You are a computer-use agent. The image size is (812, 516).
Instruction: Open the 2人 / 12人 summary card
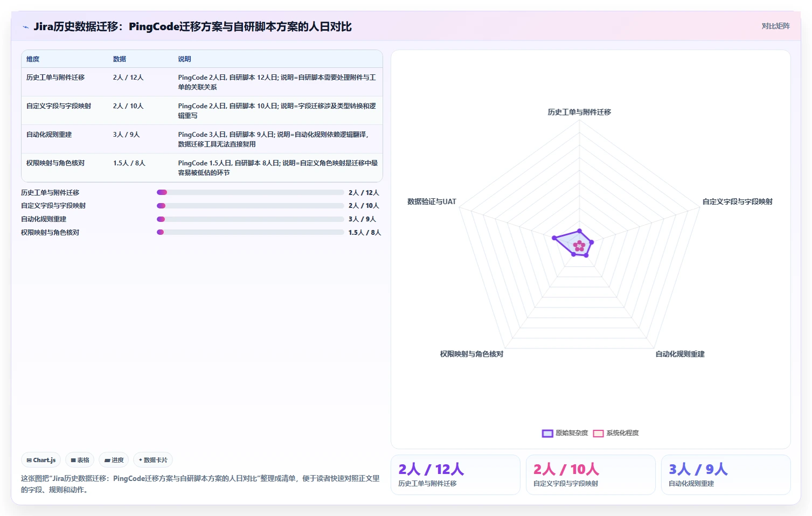click(455, 475)
